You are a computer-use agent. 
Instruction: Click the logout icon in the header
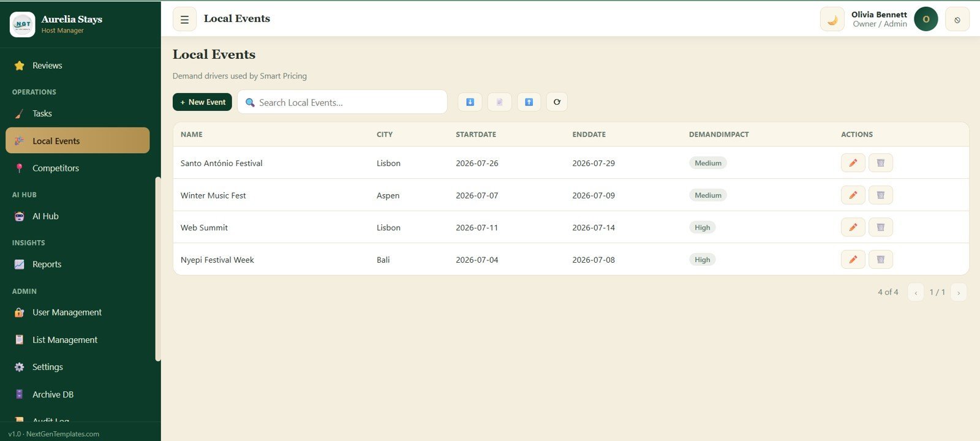pos(957,19)
